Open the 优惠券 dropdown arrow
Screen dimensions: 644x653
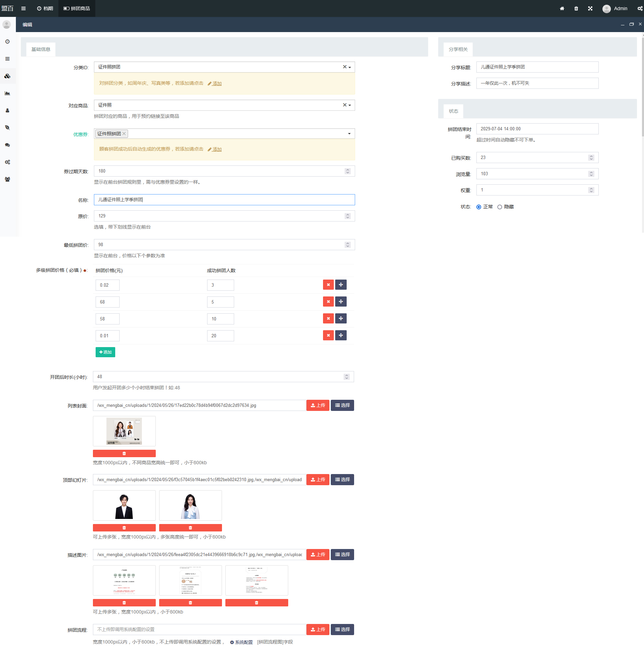click(349, 134)
